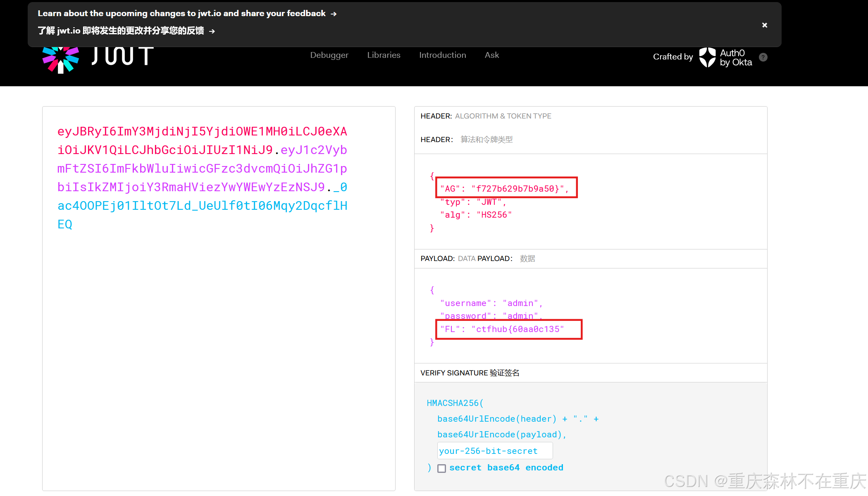The width and height of the screenshot is (868, 496).
Task: Click the Chinese jwt.io feedback link
Action: (x=121, y=31)
